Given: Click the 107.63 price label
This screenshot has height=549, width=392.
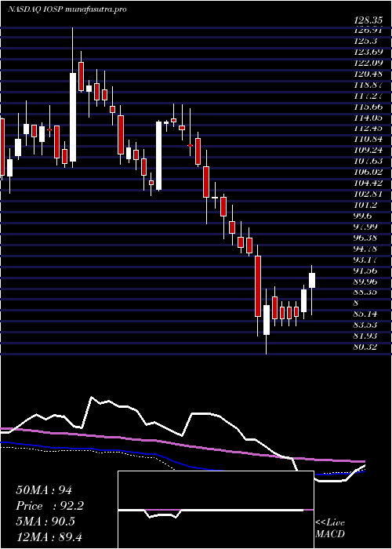Looking at the screenshot, I should pos(370,161).
